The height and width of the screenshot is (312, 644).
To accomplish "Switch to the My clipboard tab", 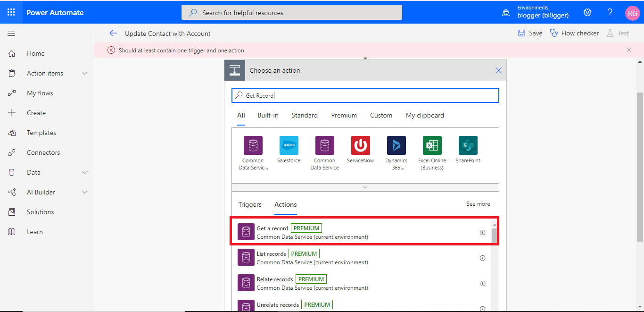I will 425,115.
